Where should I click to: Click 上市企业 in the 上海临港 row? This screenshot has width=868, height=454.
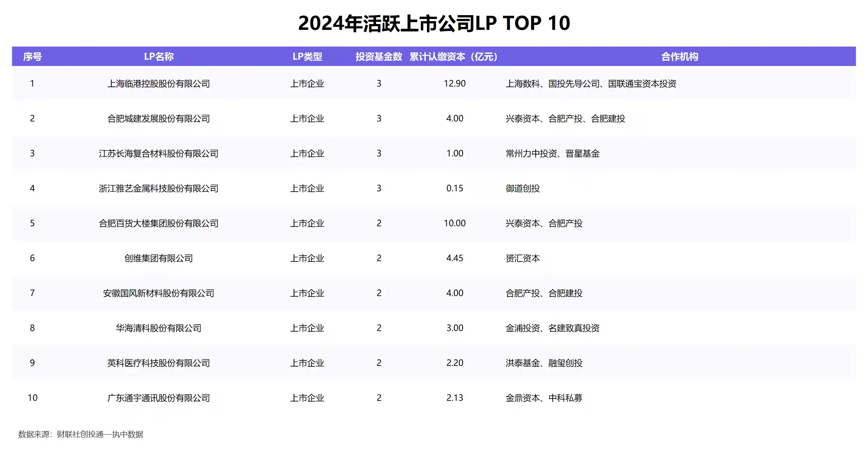(x=307, y=83)
